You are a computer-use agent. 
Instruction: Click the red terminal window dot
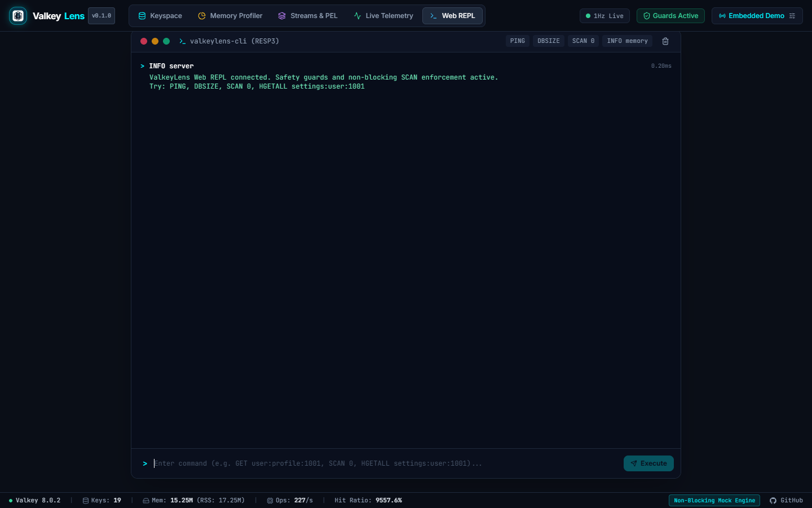tap(144, 41)
